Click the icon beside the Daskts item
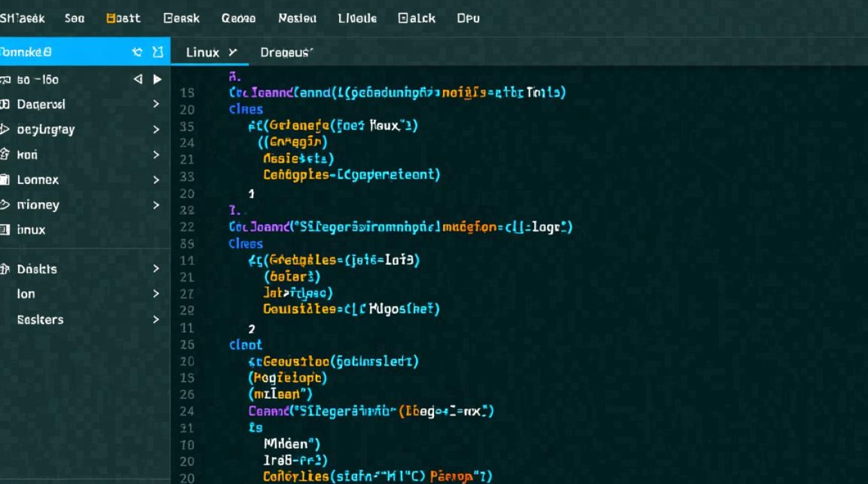 tap(5, 269)
